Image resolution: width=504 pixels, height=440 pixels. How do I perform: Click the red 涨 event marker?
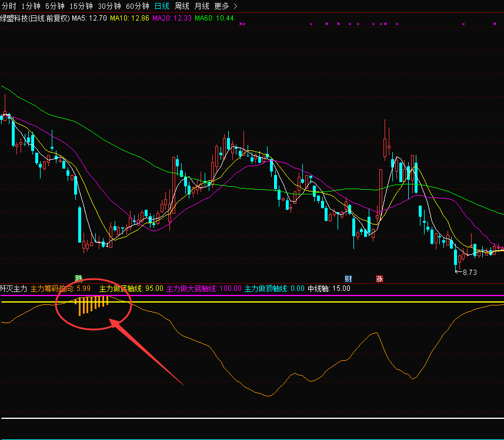point(379,279)
